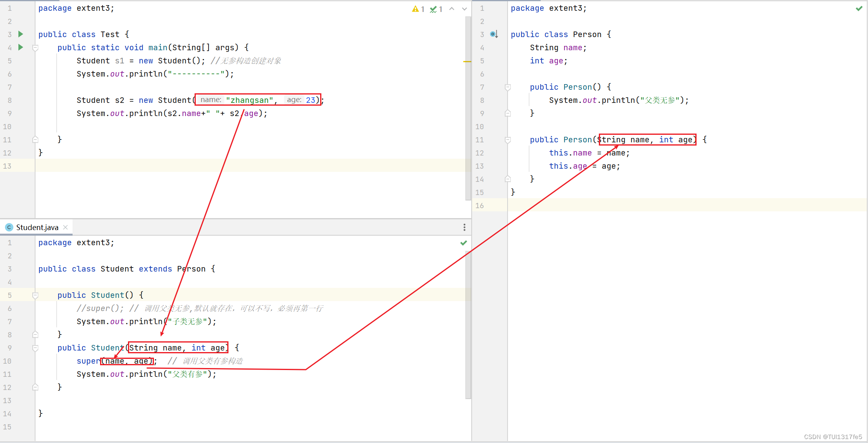Click run icon beside main method
The width and height of the screenshot is (868, 443).
[x=21, y=47]
